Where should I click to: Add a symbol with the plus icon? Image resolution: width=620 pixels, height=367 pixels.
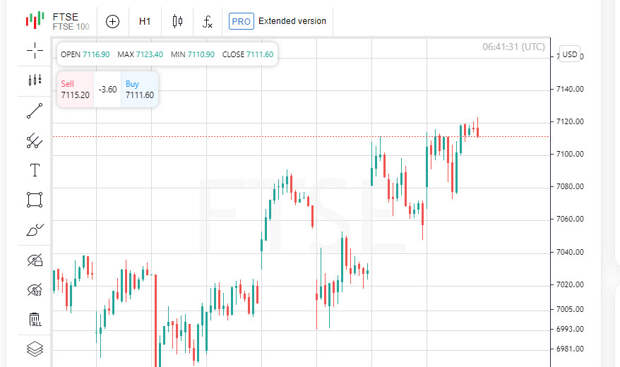pos(113,21)
